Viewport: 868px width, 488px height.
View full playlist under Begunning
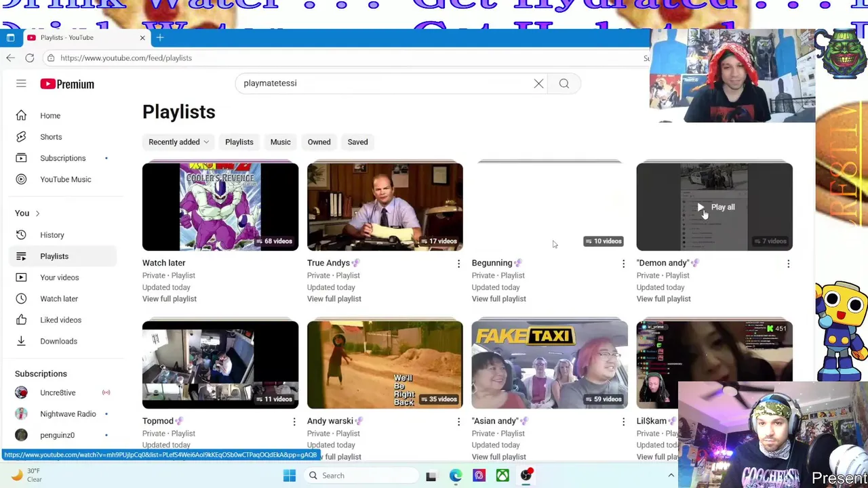pyautogui.click(x=499, y=299)
